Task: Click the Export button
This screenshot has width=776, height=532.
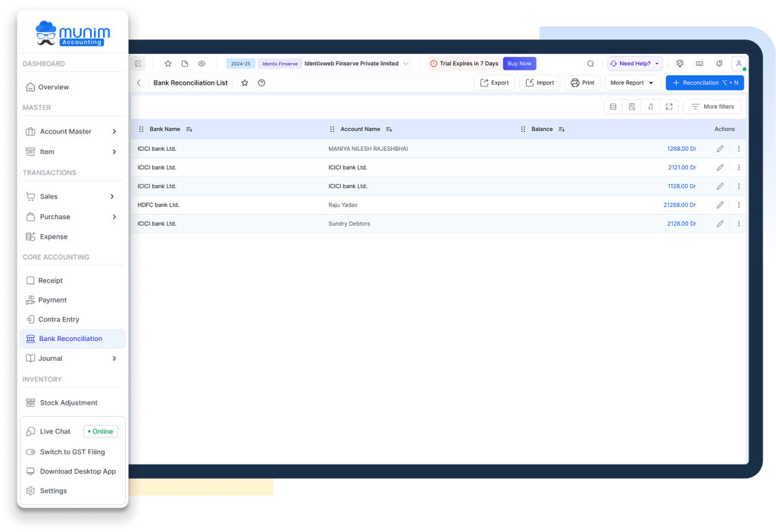Action: click(x=494, y=83)
